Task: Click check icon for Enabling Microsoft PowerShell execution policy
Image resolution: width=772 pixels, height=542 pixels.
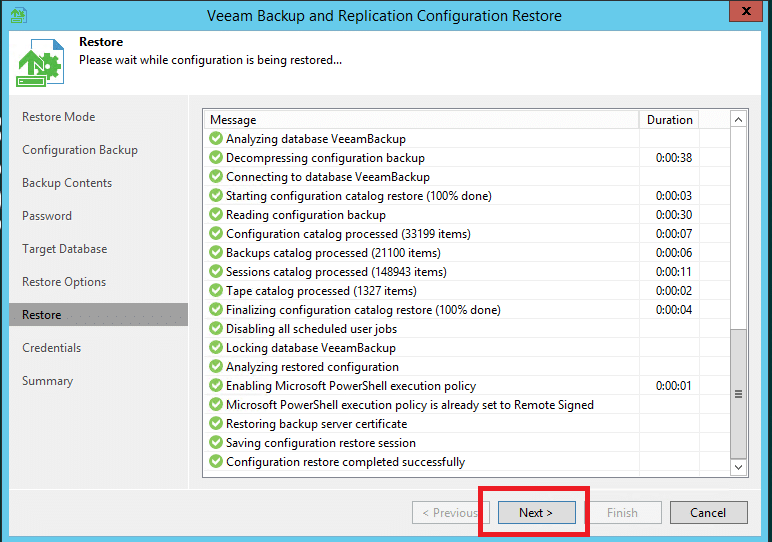Action: coord(216,385)
